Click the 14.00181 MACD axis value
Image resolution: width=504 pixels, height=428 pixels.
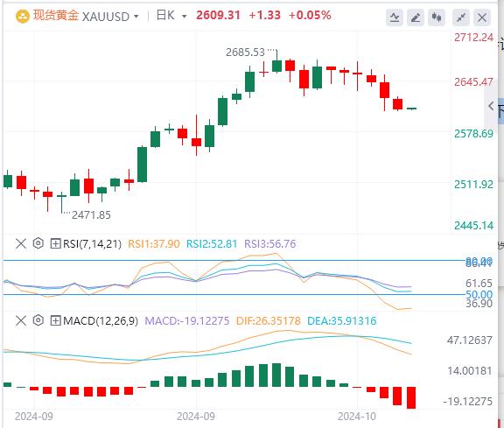pyautogui.click(x=470, y=371)
